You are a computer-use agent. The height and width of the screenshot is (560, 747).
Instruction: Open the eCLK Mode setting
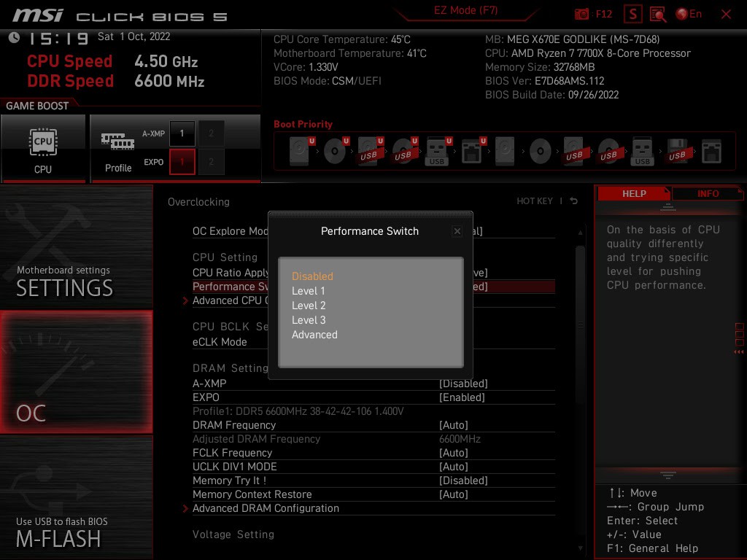(373, 342)
